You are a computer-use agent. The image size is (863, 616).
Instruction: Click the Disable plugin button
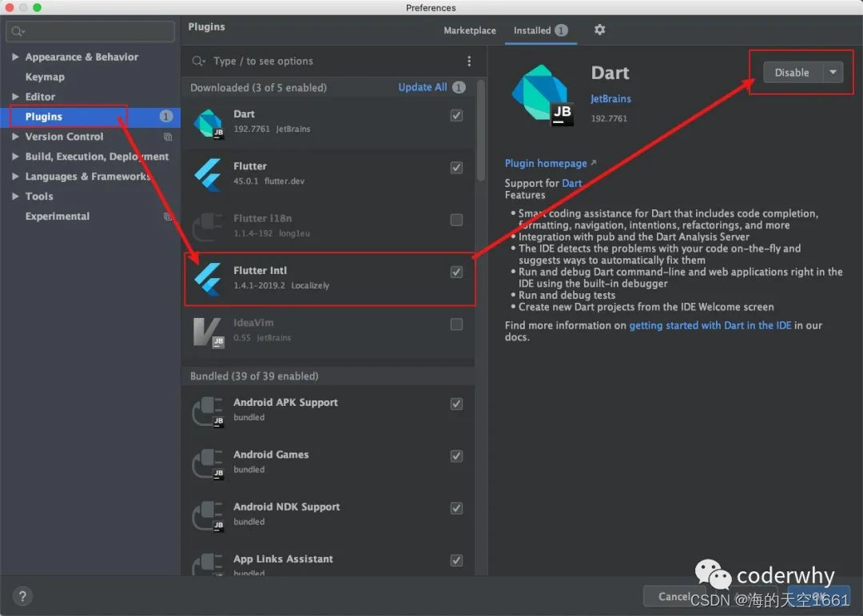click(x=793, y=72)
